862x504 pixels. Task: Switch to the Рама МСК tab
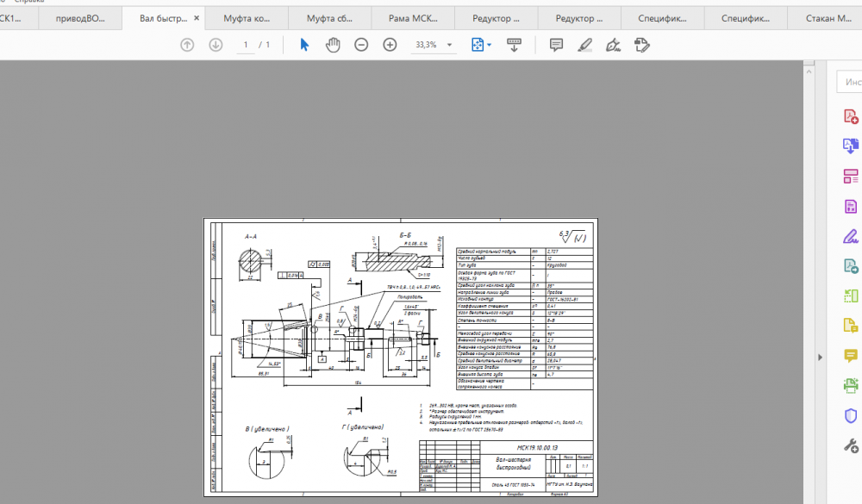point(413,18)
